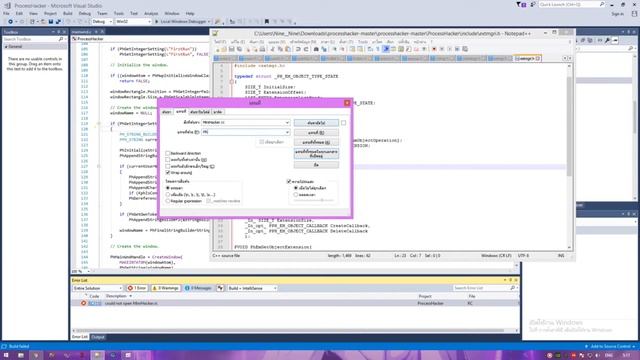Open the Tools menu in Notepad++ menu bar
Viewport: 640px width, 360px height.
pos(363,42)
